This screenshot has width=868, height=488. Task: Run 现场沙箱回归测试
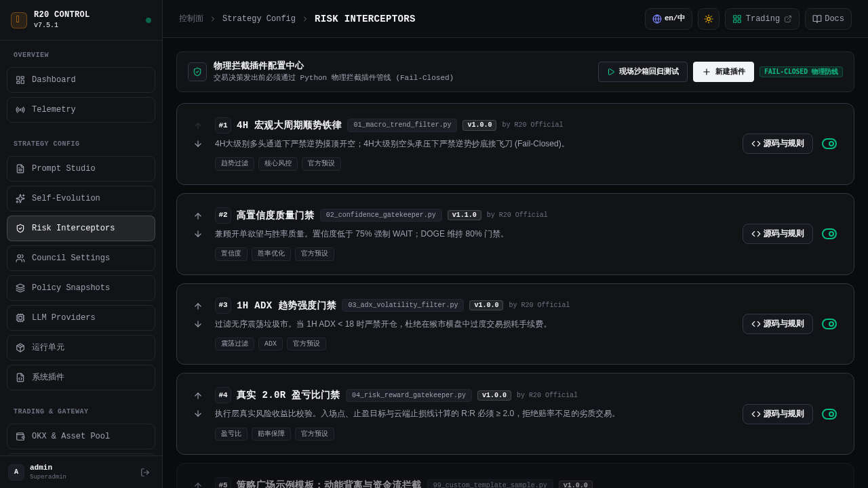point(643,72)
